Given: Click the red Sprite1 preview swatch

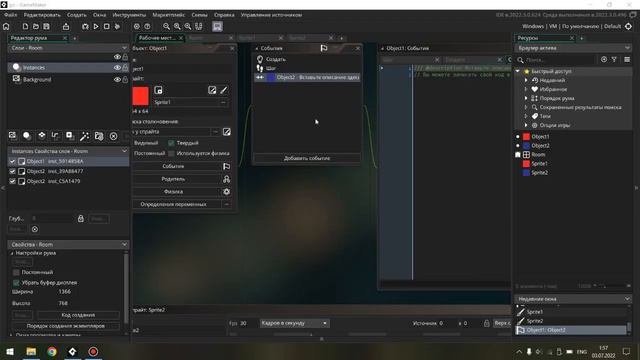Looking at the screenshot, I should pos(140,96).
